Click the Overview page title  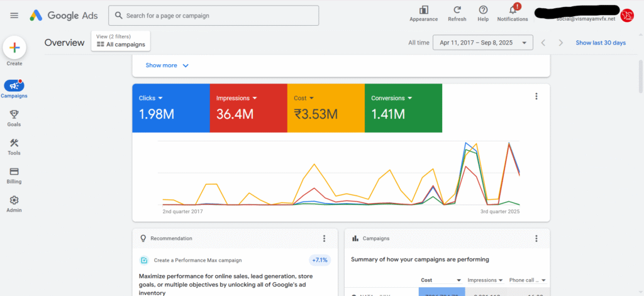point(65,43)
